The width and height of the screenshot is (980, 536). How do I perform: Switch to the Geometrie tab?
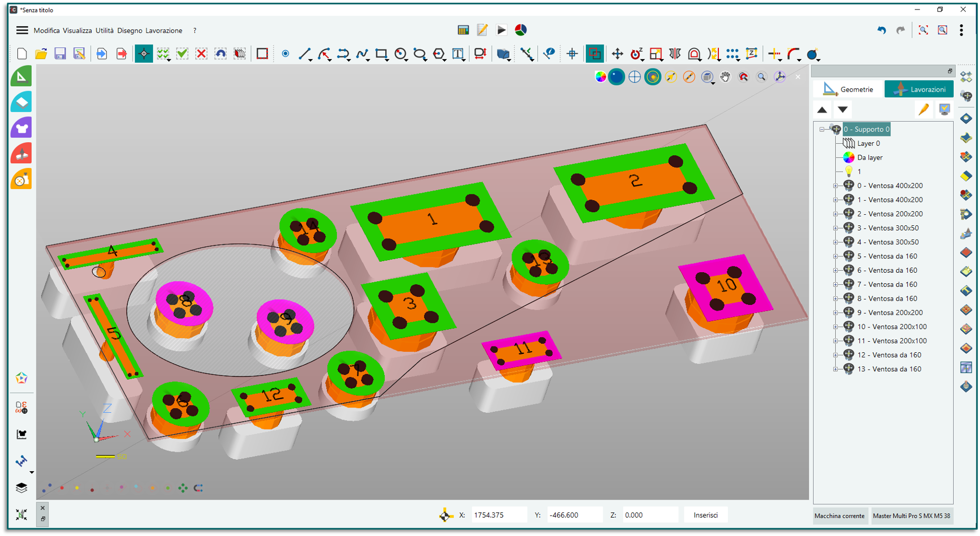(848, 89)
